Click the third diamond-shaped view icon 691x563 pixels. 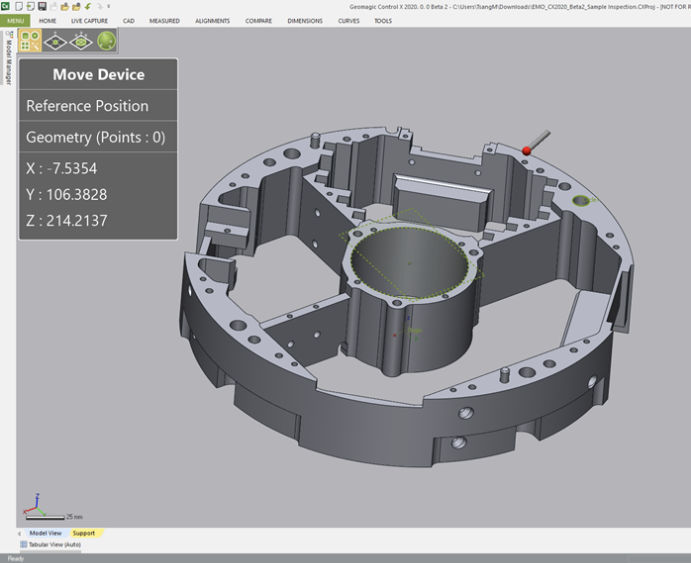tap(81, 42)
